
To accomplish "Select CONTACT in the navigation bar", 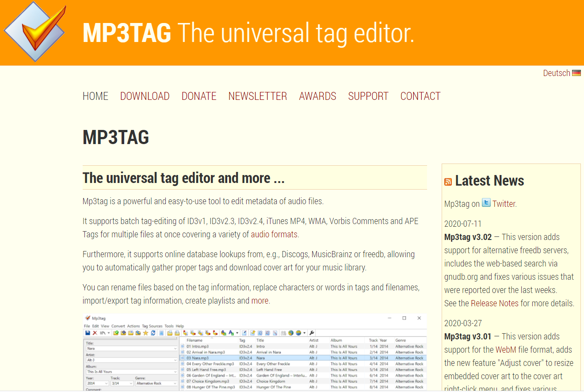I will tap(420, 96).
